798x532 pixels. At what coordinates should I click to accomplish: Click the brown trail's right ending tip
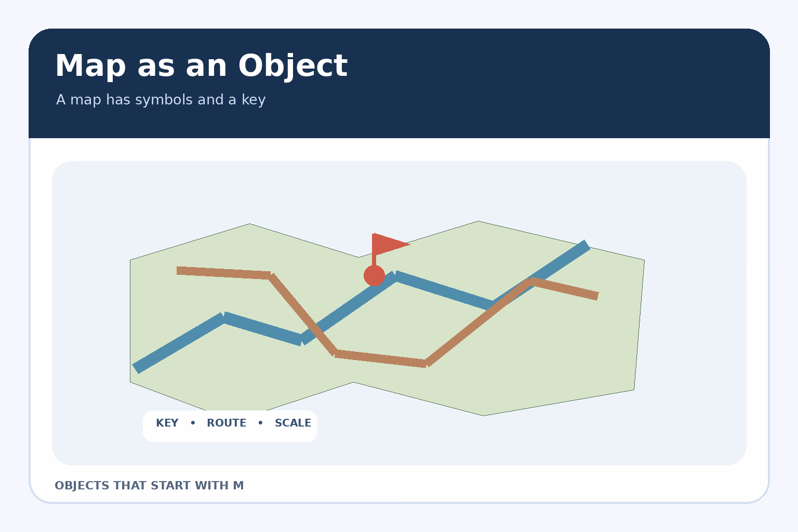pos(596,296)
